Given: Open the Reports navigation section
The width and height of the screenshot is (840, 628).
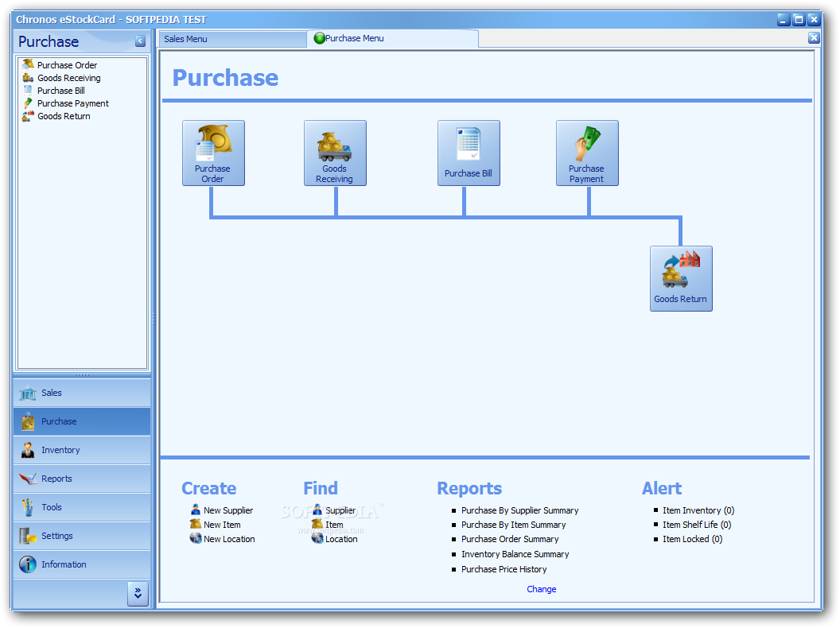Looking at the screenshot, I should (x=82, y=479).
